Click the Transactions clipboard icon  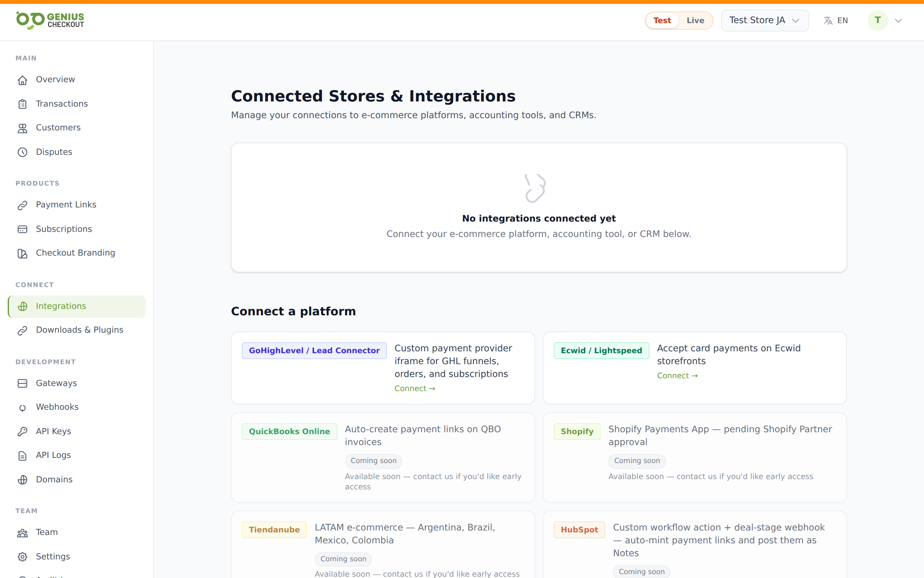22,104
